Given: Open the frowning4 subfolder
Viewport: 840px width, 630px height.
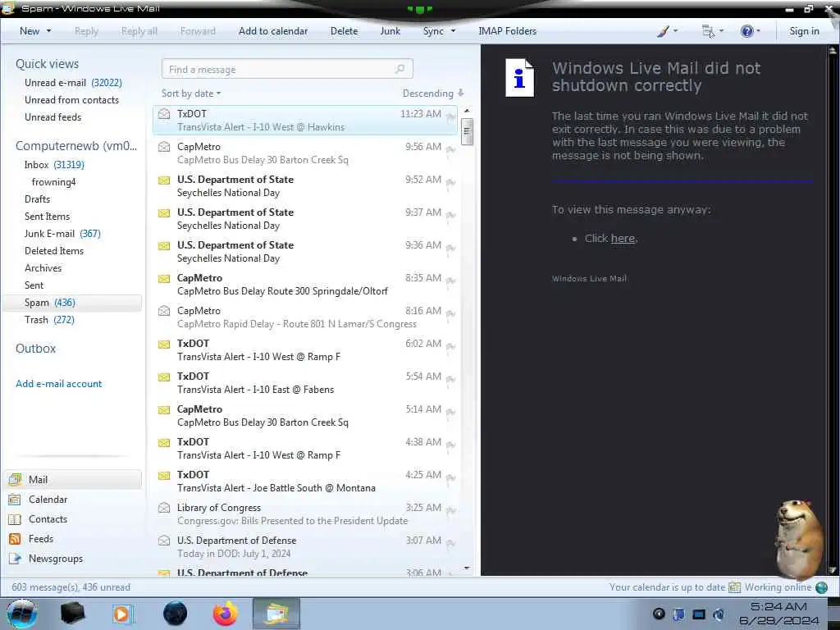Looking at the screenshot, I should tap(53, 182).
